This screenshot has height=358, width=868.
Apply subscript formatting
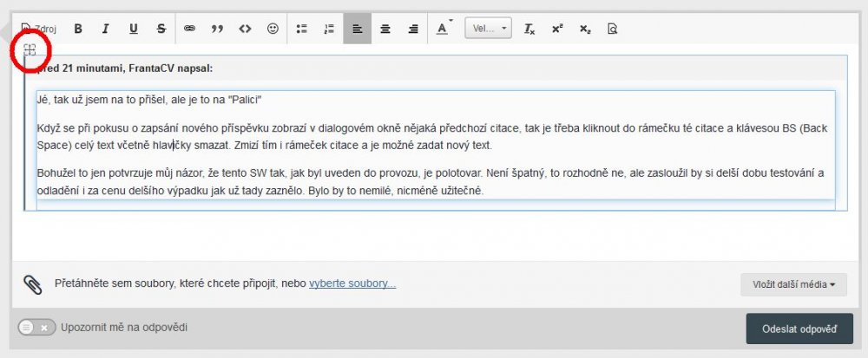click(585, 29)
